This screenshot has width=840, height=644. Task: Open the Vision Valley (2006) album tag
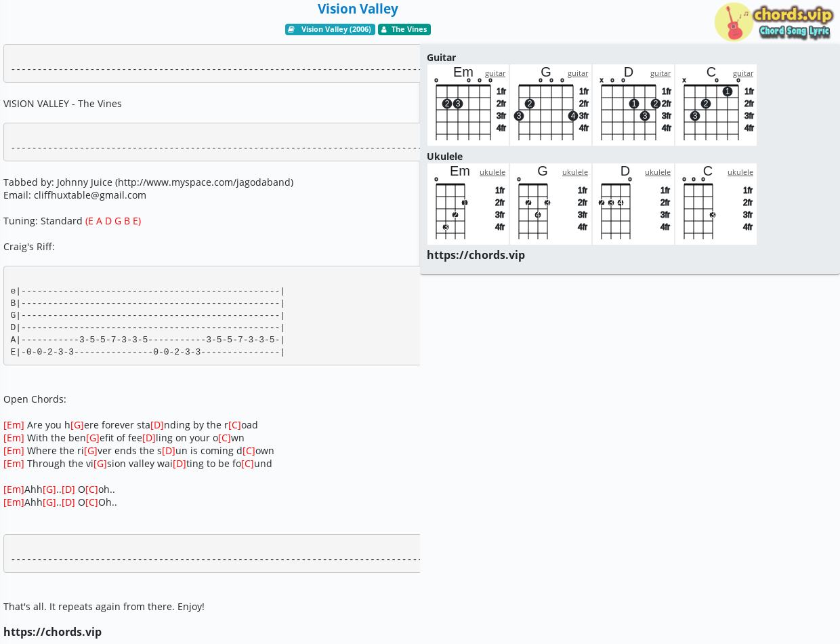330,29
